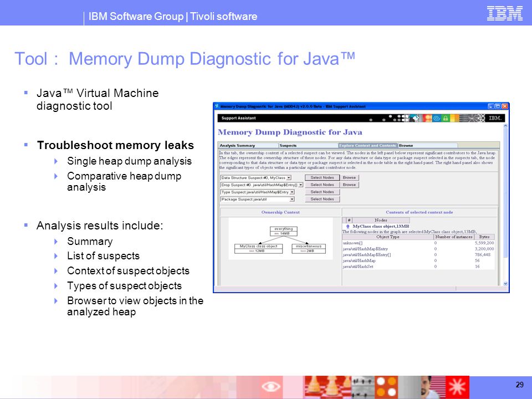The height and width of the screenshot is (399, 532).
Task: Click the four-dots icon in footer
Action: (386, 387)
